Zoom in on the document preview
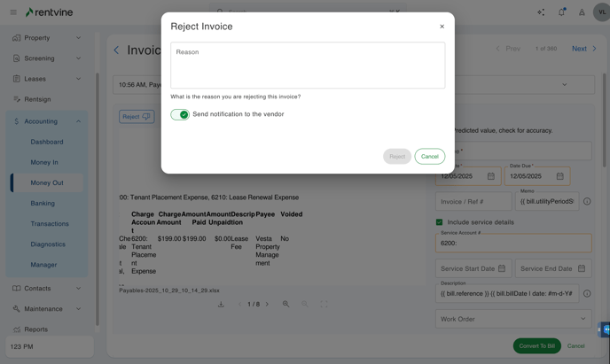The width and height of the screenshot is (610, 364). coord(285,304)
